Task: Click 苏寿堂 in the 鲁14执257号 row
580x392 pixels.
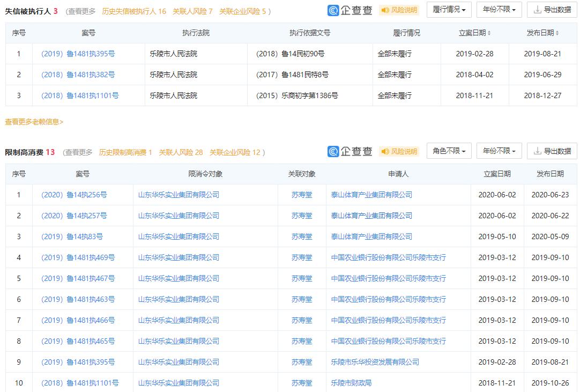Action: click(302, 216)
